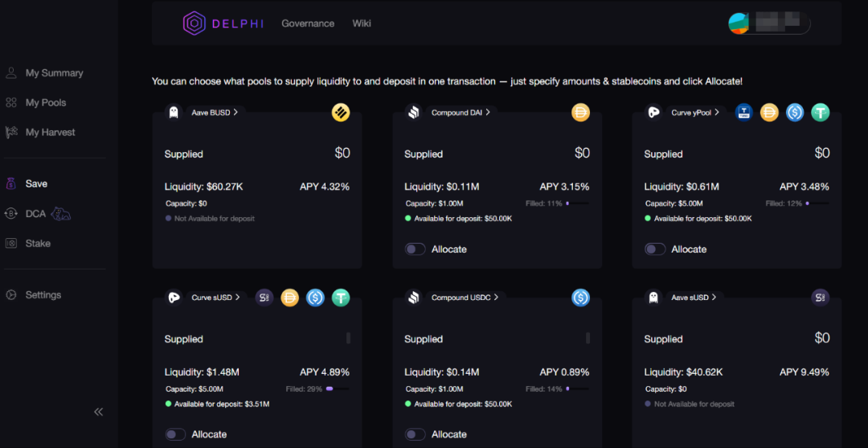Viewport: 868px width, 448px height.
Task: Click the Curve sUSD filled progress bar
Action: coord(337,388)
